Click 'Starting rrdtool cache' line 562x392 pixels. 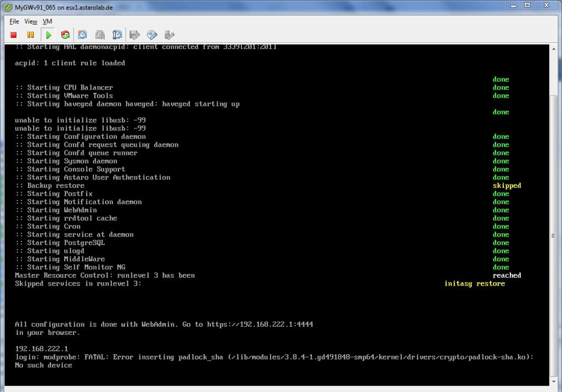66,218
